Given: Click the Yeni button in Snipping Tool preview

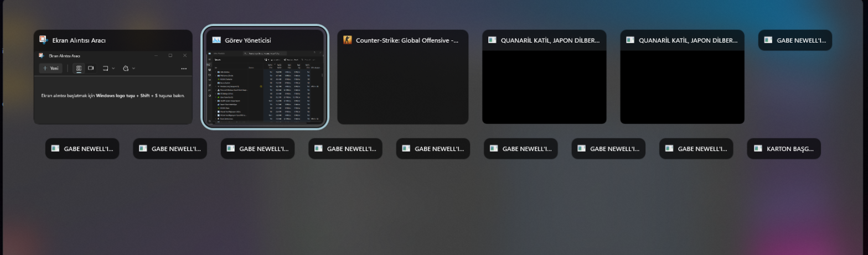Looking at the screenshot, I should pyautogui.click(x=51, y=68).
